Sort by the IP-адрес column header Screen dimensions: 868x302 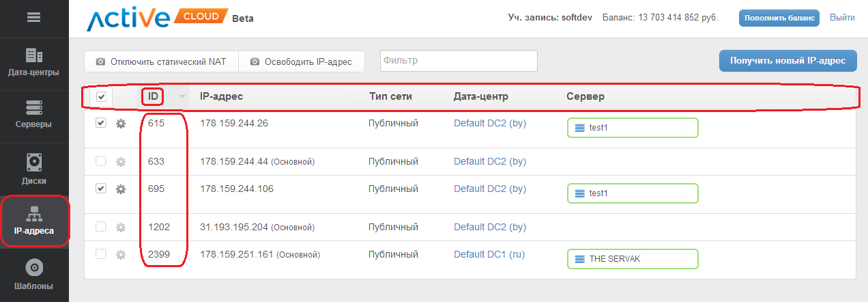click(221, 97)
